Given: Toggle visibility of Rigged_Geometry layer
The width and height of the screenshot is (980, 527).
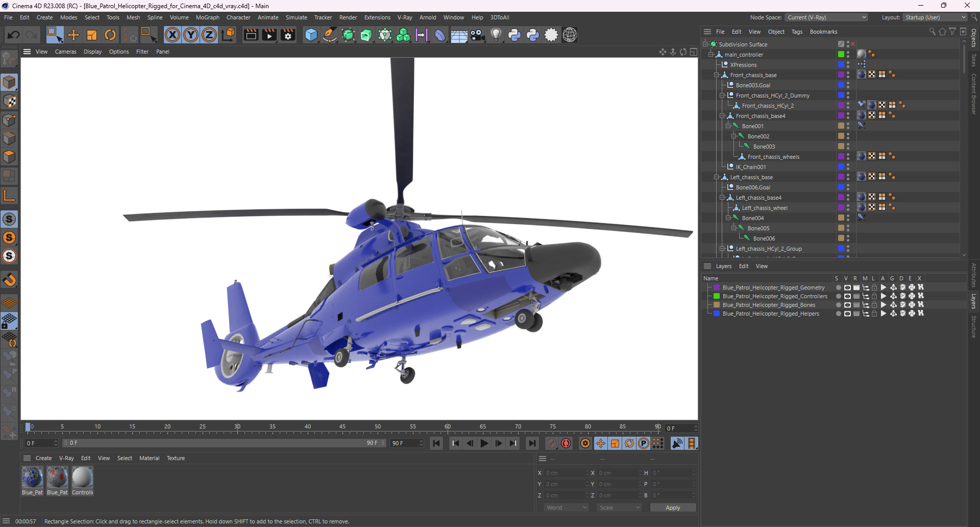Looking at the screenshot, I should click(x=847, y=288).
